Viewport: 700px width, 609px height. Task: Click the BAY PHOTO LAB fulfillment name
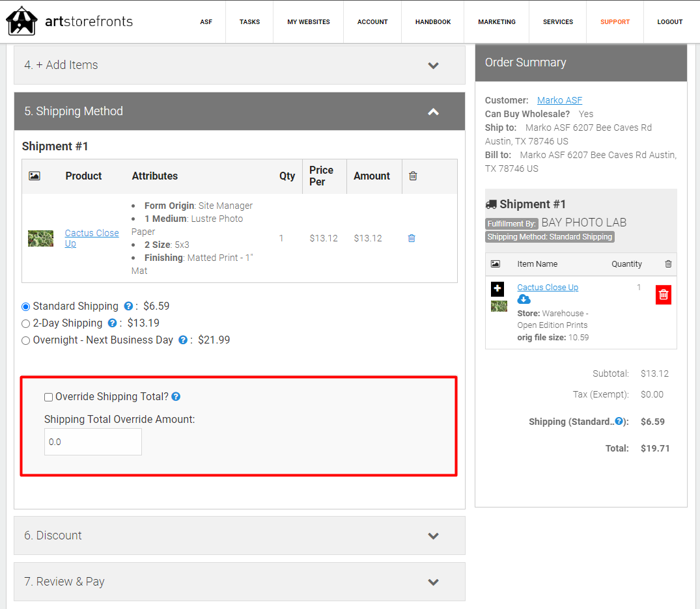click(x=584, y=223)
